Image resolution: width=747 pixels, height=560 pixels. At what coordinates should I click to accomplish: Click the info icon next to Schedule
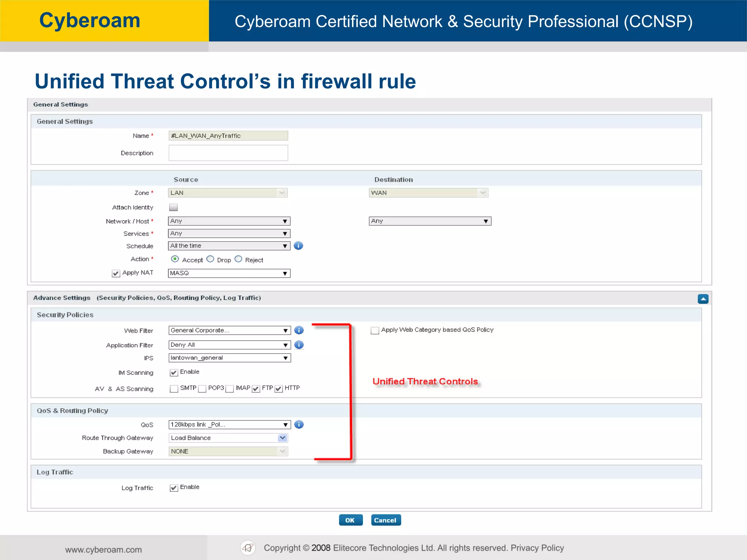coord(298,246)
